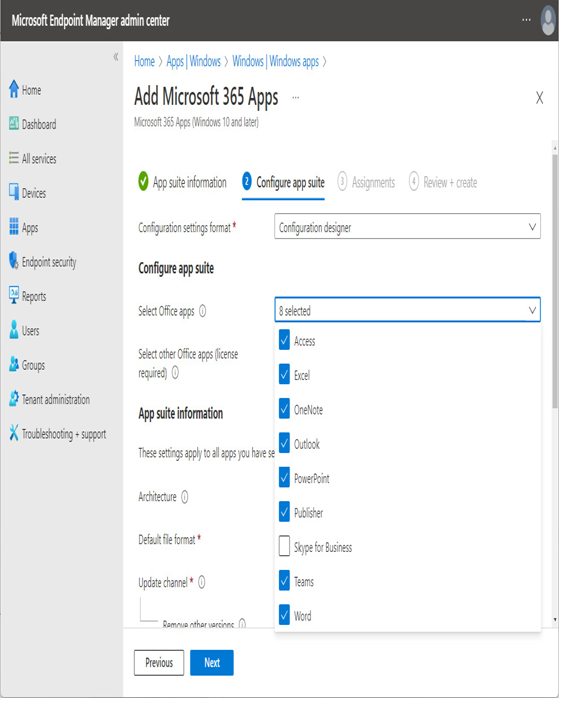The width and height of the screenshot is (562, 701).
Task: Click the scrollbar up arrow
Action: coord(557,148)
